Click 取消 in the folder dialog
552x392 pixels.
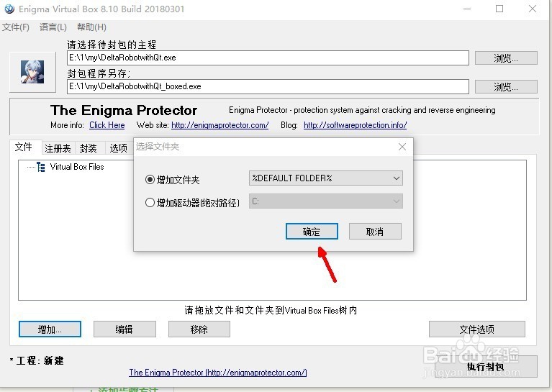(375, 232)
